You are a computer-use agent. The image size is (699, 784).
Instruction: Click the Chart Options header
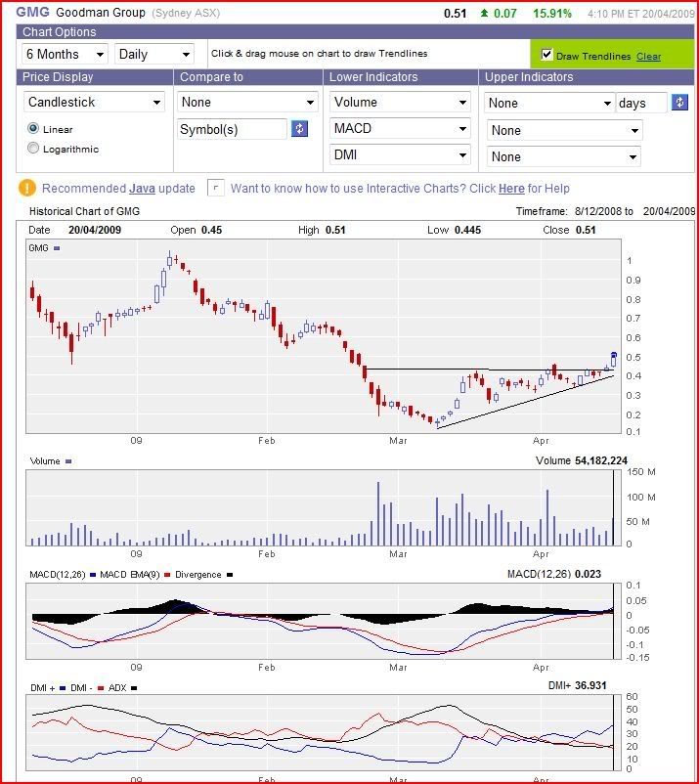pyautogui.click(x=59, y=32)
